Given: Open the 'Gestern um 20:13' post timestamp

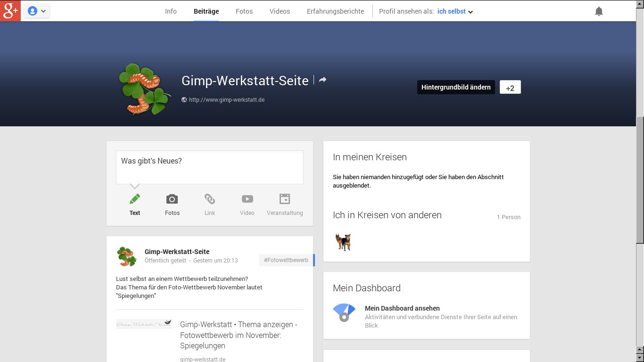Looking at the screenshot, I should [x=215, y=261].
